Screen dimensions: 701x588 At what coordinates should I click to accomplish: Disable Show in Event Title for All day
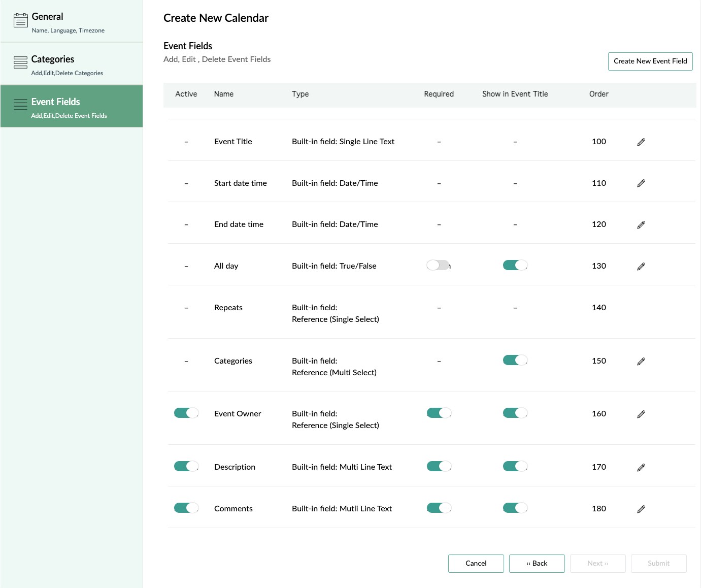[x=515, y=265]
